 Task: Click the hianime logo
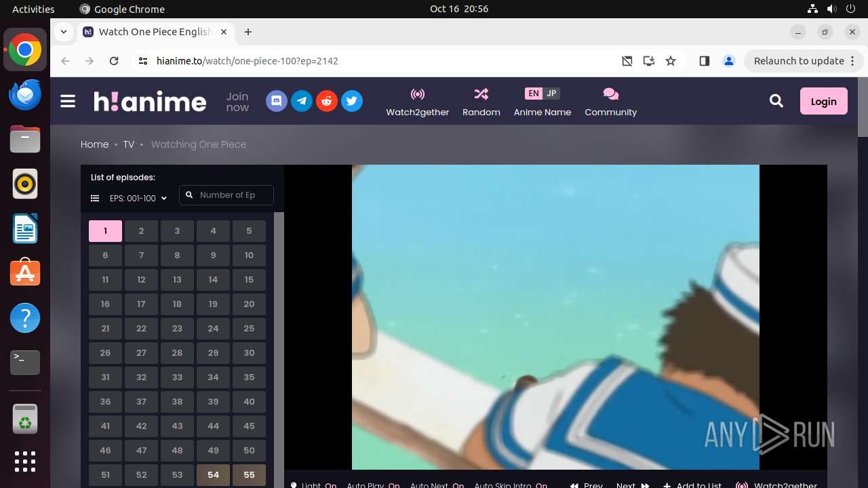coord(150,102)
